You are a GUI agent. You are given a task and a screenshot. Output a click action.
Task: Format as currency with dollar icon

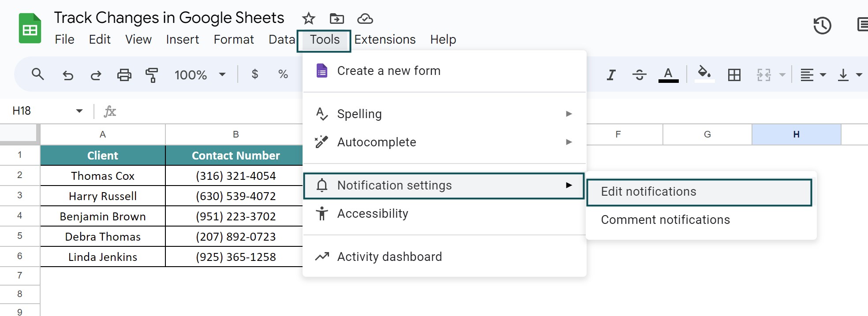[254, 74]
